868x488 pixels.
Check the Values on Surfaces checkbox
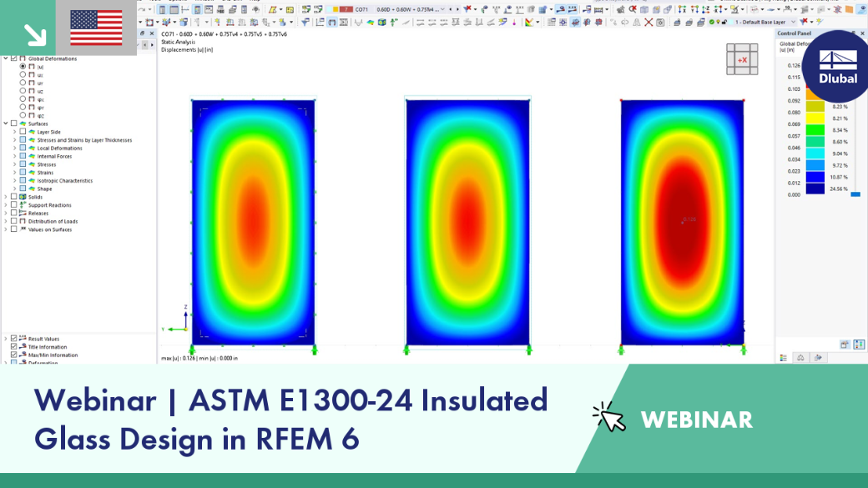[x=14, y=229]
